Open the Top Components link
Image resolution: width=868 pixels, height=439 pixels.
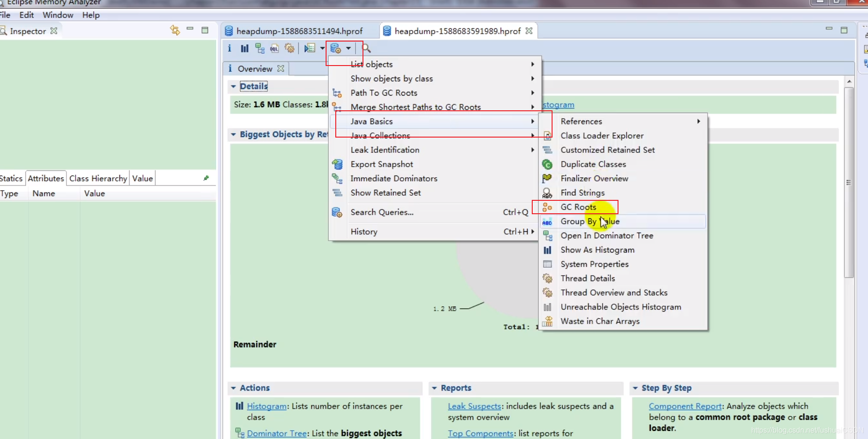click(481, 433)
